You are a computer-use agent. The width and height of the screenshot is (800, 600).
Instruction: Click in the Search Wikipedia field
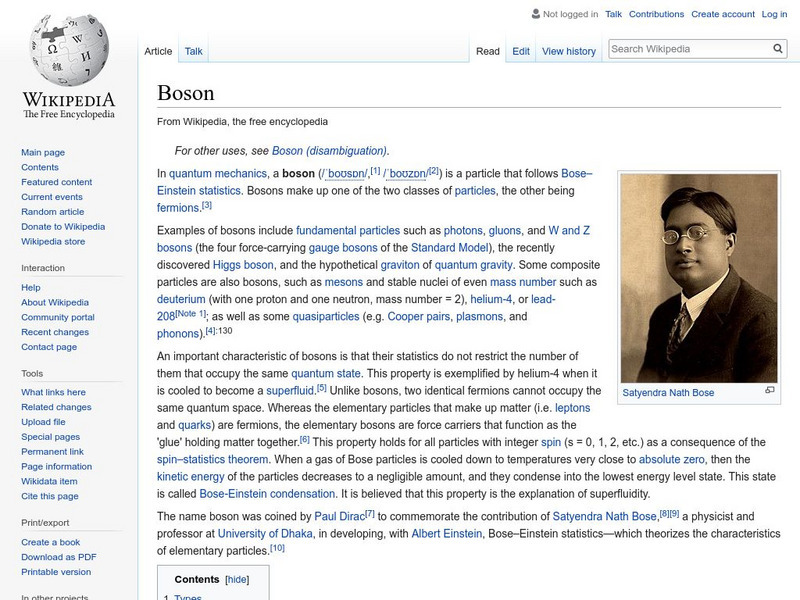688,49
